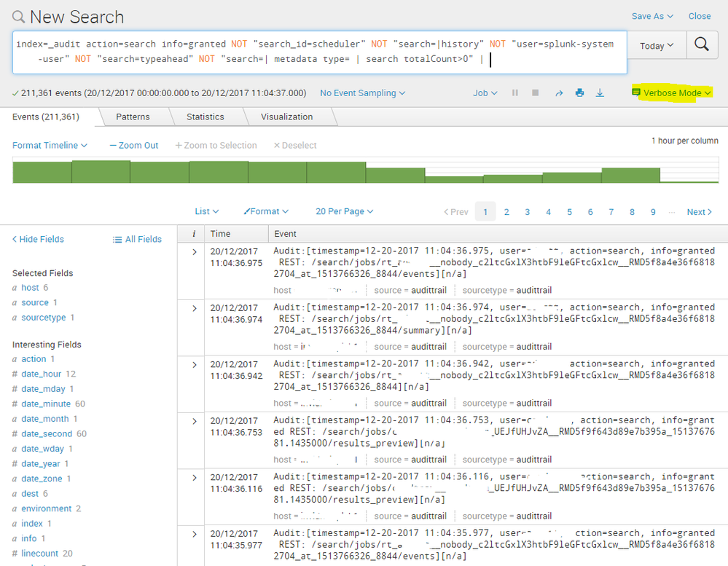This screenshot has height=566, width=728.
Task: Open All Fields dialog
Action: 137,240
